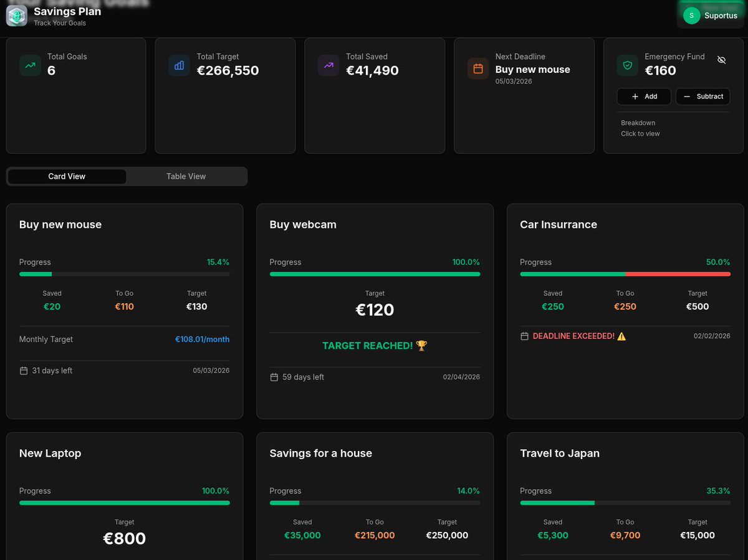The height and width of the screenshot is (560, 748).
Task: Open the Travel to Japan card title
Action: tap(560, 453)
